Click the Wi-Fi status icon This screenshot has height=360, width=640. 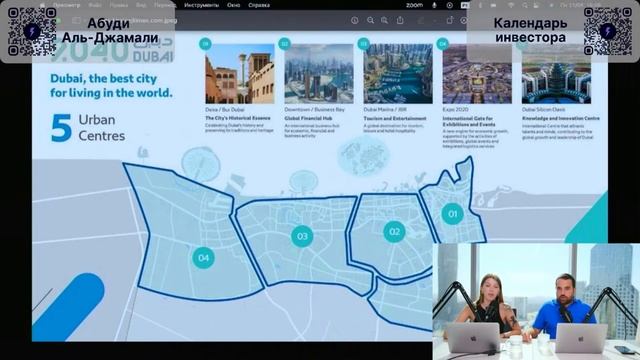[x=511, y=5]
